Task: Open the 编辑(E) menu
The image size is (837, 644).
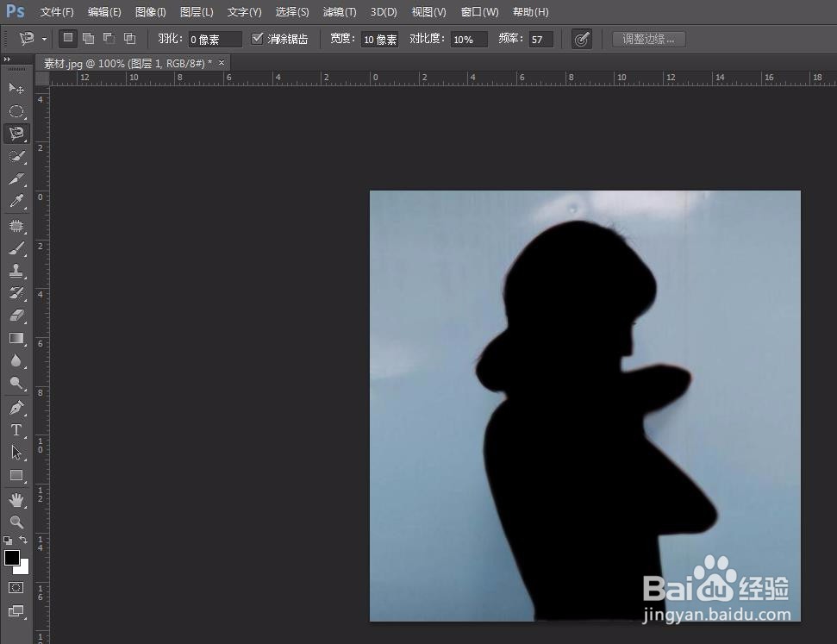Action: [104, 12]
